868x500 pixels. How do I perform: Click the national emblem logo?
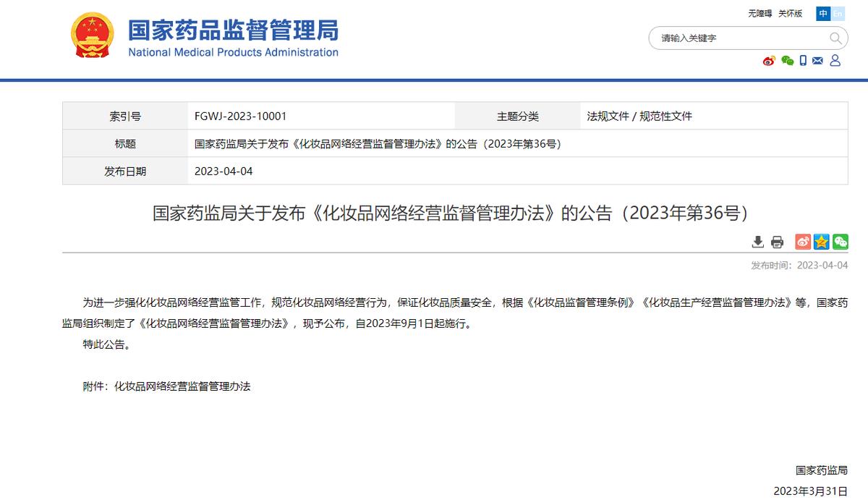92,36
